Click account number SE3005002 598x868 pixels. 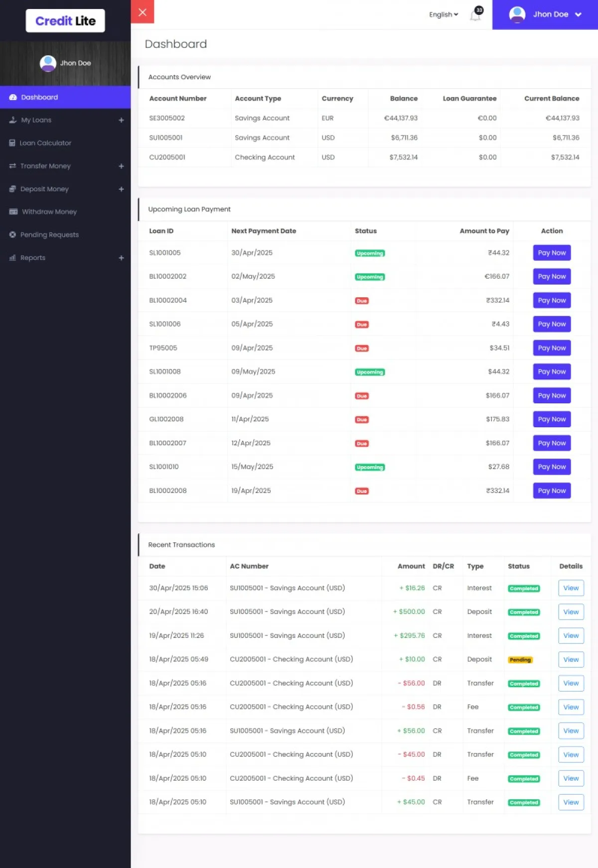[167, 119]
